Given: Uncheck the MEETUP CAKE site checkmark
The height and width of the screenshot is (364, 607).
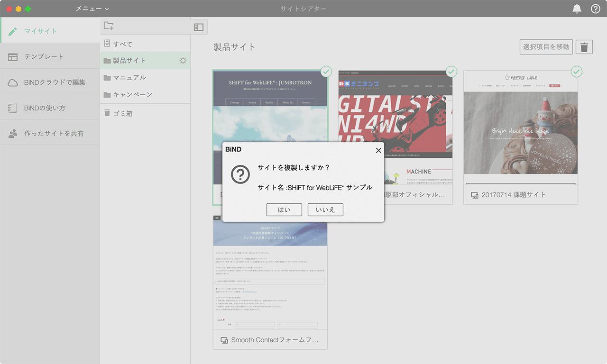Looking at the screenshot, I should (576, 72).
